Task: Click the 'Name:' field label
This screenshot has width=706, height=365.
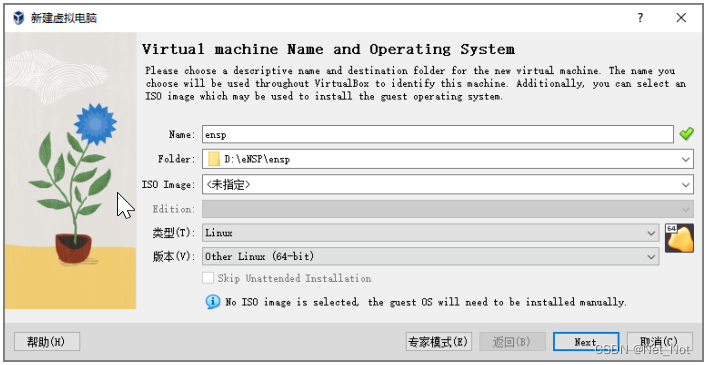Action: (x=182, y=134)
